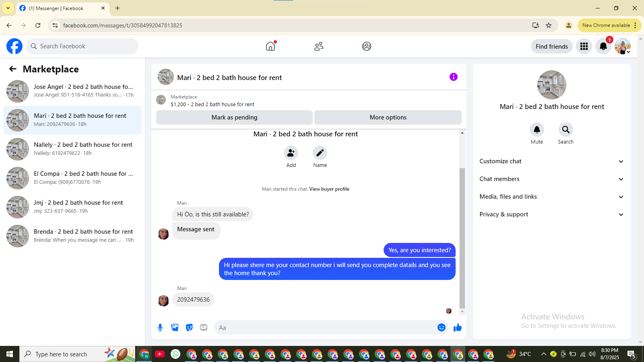Open the Windows action center notifications
This screenshot has width=644, height=362.
pos(631,354)
